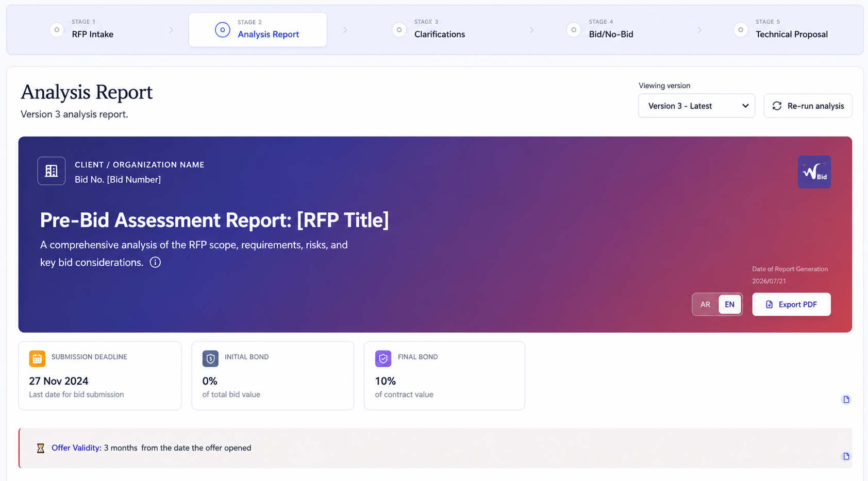This screenshot has width=868, height=481.
Task: Click the Offer Validity hourglass icon
Action: (40, 448)
